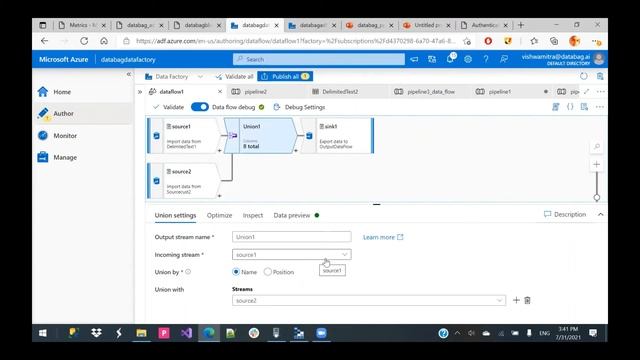
Task: Open the Optimize tab
Action: 219,215
